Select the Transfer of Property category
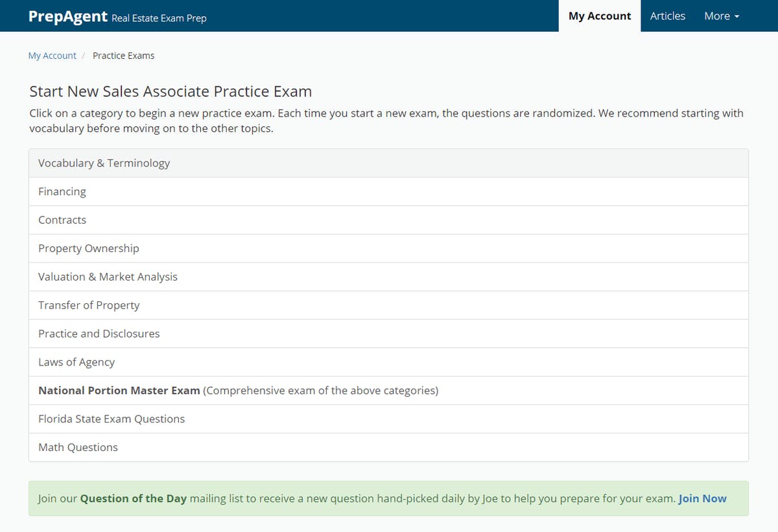The width and height of the screenshot is (778, 532). click(89, 306)
